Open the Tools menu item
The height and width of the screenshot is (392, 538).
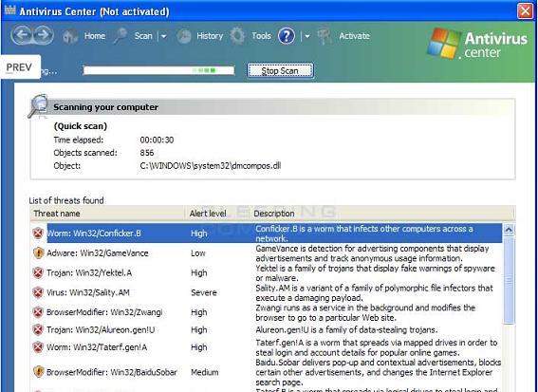point(261,36)
